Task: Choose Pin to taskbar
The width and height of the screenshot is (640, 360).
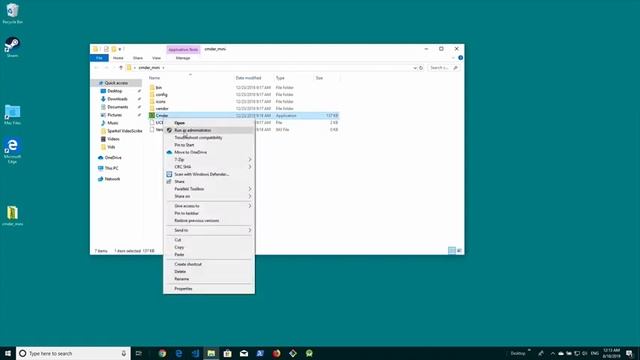Action: pyautogui.click(x=209, y=213)
